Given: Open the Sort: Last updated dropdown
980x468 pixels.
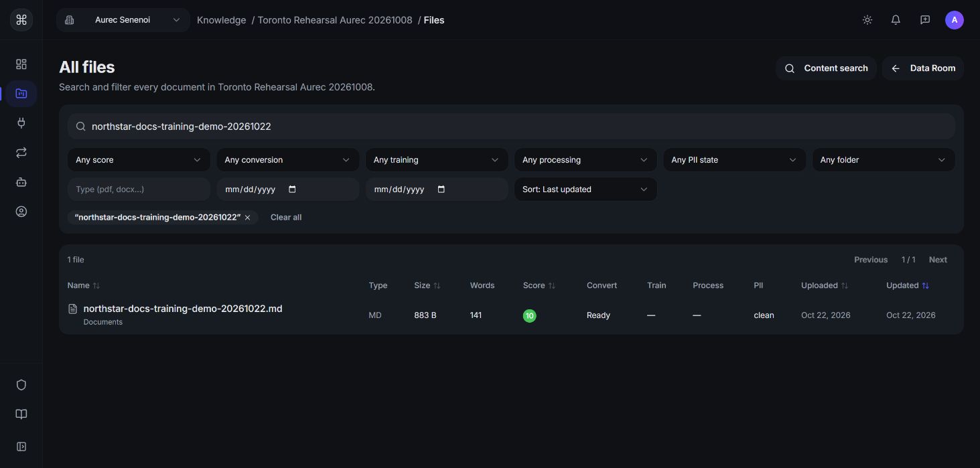Looking at the screenshot, I should point(585,189).
